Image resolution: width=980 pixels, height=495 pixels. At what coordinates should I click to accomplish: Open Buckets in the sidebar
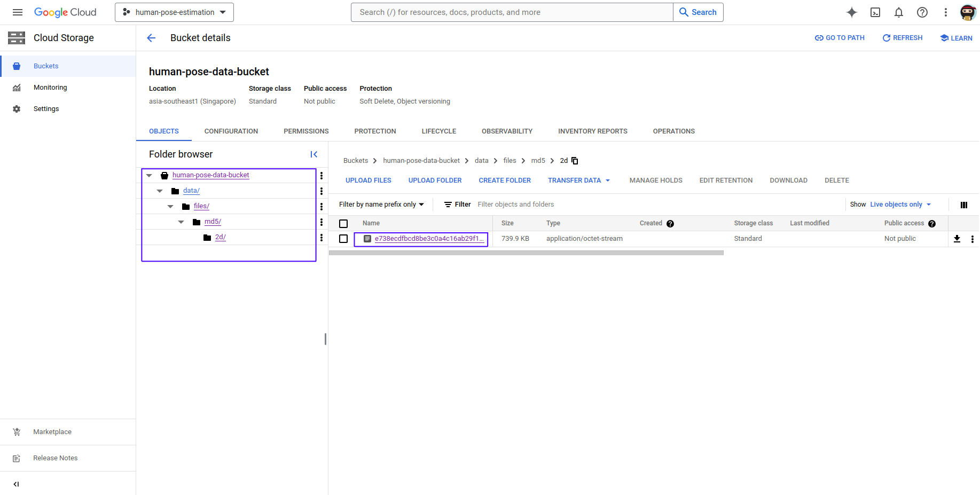coord(68,66)
